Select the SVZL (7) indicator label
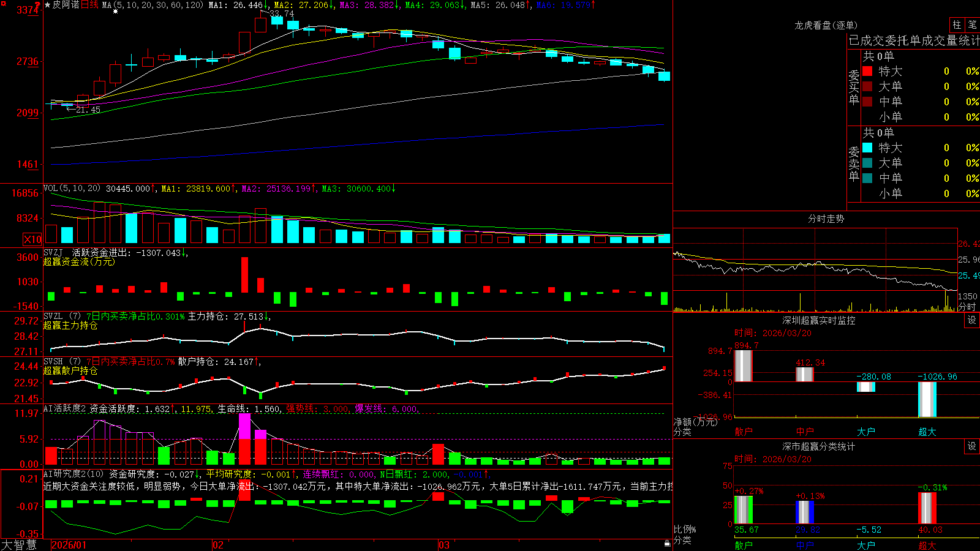The width and height of the screenshot is (980, 551). click(x=62, y=317)
